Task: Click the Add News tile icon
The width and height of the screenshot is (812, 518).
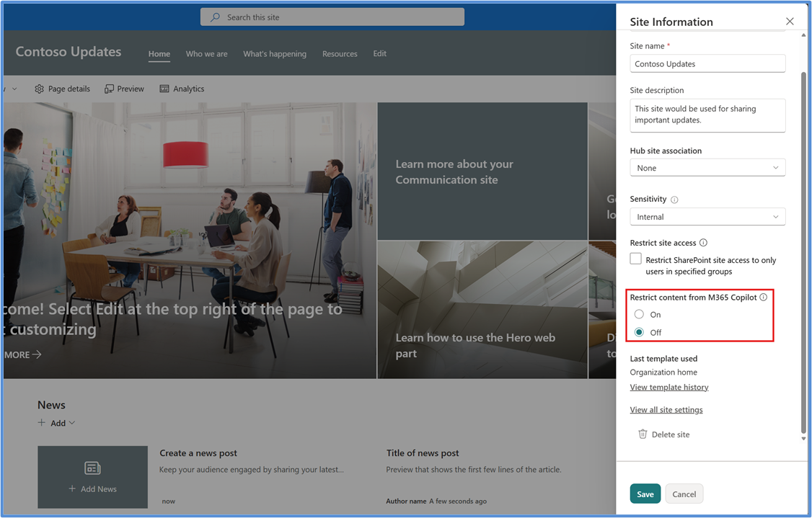Action: click(x=92, y=468)
